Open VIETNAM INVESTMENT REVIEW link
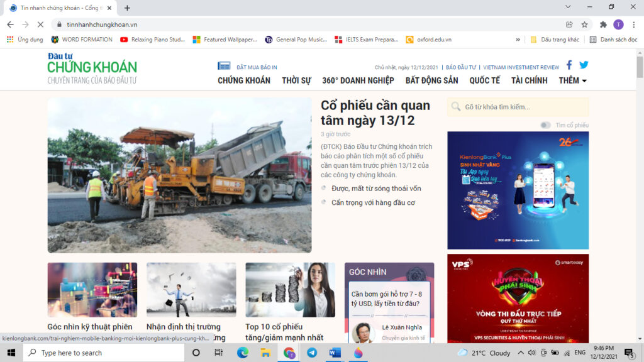 [x=521, y=67]
